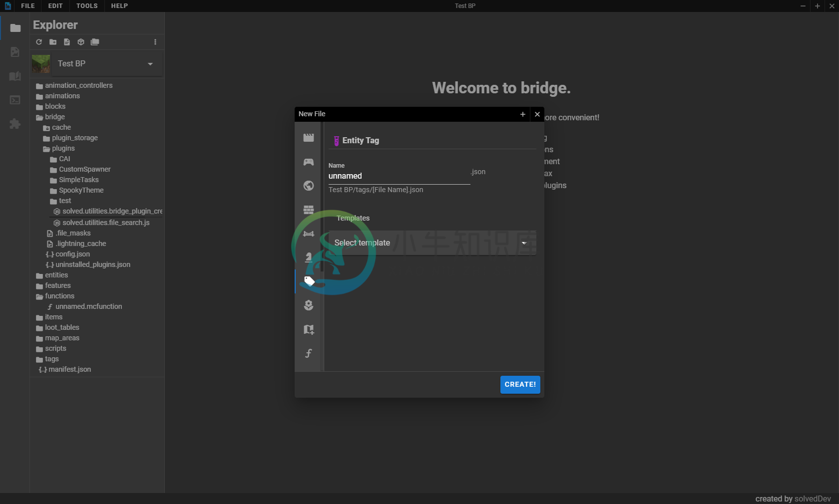This screenshot has height=504, width=839.
Task: Open the resource pack explorer sidebar icon
Action: coord(15,52)
